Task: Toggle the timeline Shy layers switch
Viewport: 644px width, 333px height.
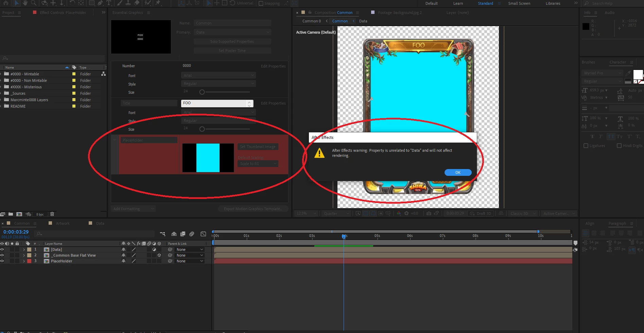Action: (174, 234)
